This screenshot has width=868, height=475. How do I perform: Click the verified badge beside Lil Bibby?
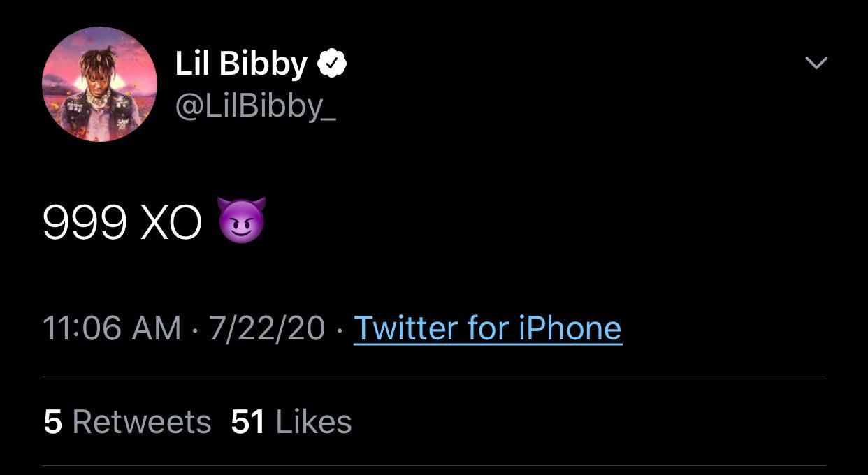coord(332,64)
